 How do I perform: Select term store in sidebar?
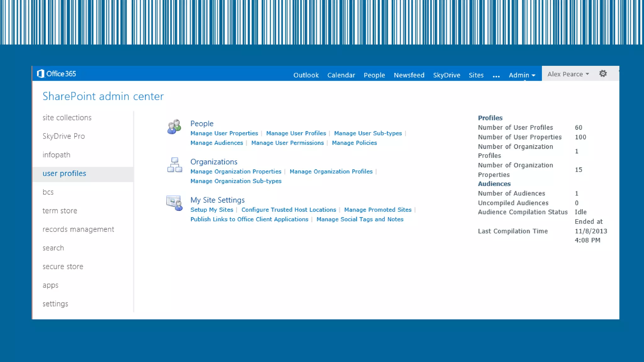click(x=60, y=211)
